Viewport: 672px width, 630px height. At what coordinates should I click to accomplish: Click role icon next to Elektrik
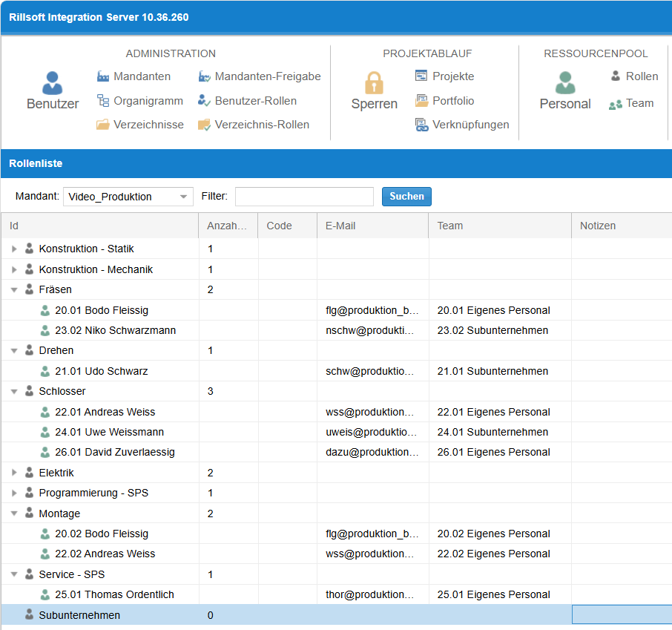pos(29,473)
